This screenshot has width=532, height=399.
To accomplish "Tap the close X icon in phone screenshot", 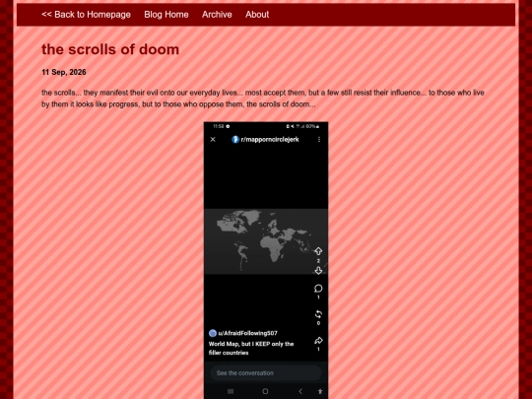I will (213, 140).
